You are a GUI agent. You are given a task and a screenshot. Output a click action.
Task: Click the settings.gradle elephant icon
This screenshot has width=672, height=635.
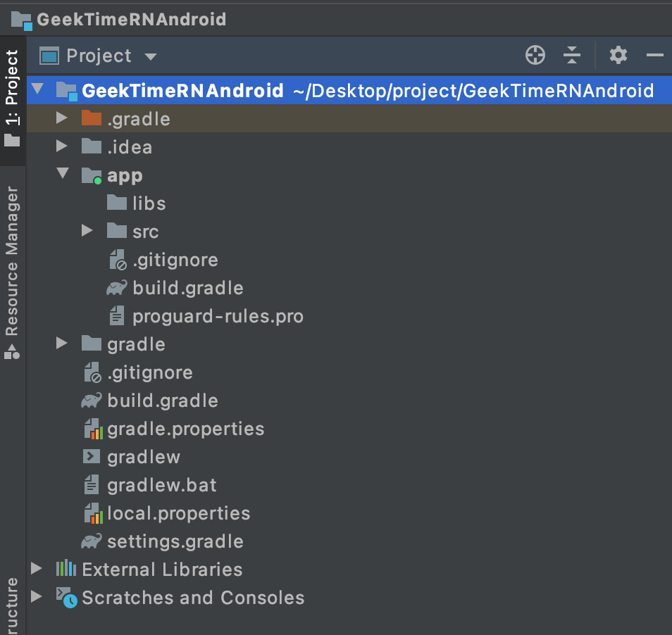tap(91, 541)
